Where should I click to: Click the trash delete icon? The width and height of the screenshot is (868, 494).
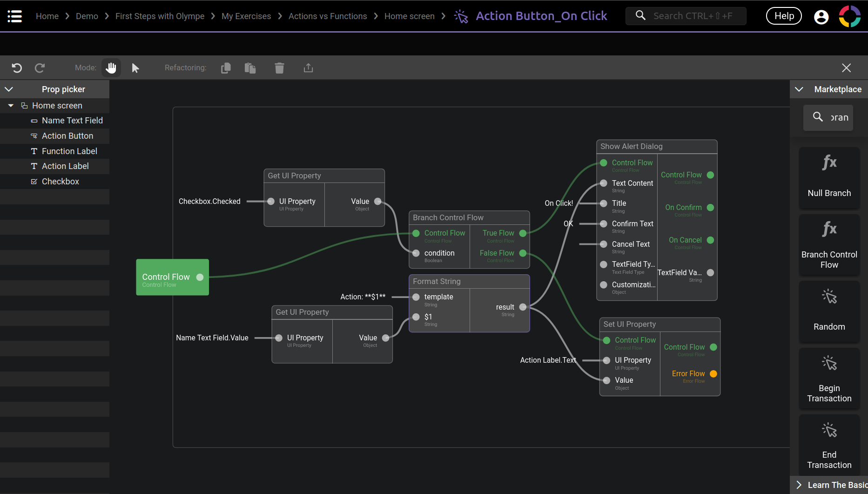[x=279, y=68]
